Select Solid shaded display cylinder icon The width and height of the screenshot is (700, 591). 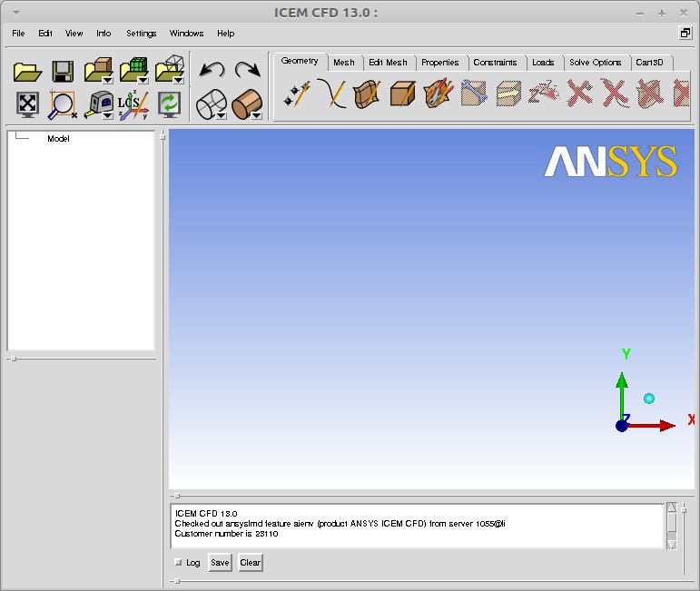245,104
